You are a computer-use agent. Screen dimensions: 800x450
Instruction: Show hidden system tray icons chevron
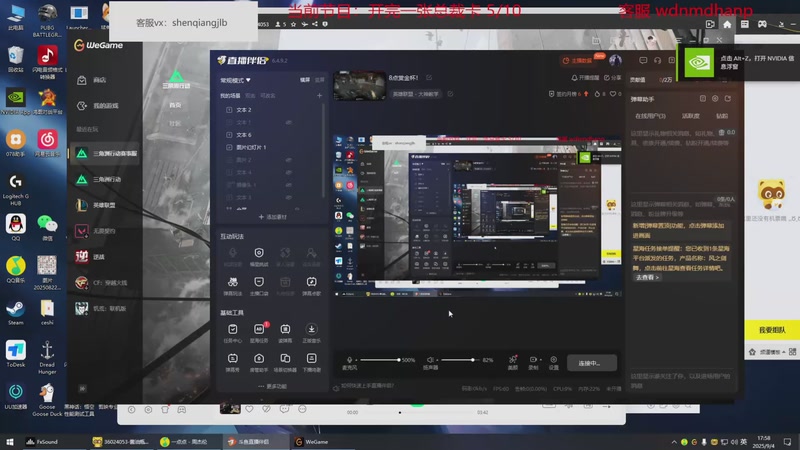click(x=674, y=442)
